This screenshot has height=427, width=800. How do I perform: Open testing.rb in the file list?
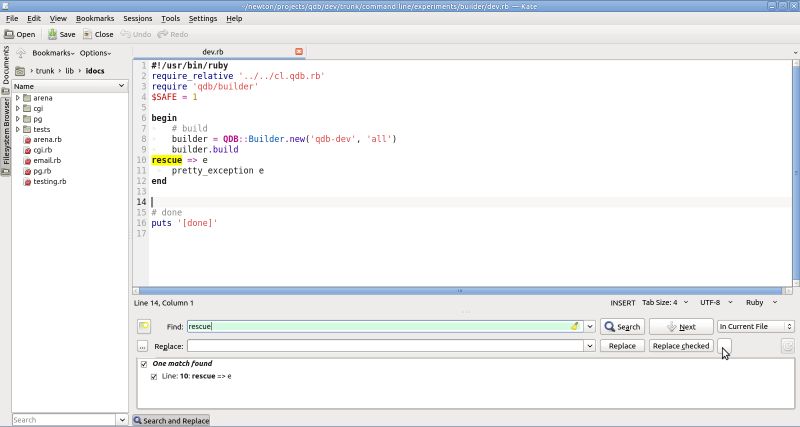click(49, 181)
